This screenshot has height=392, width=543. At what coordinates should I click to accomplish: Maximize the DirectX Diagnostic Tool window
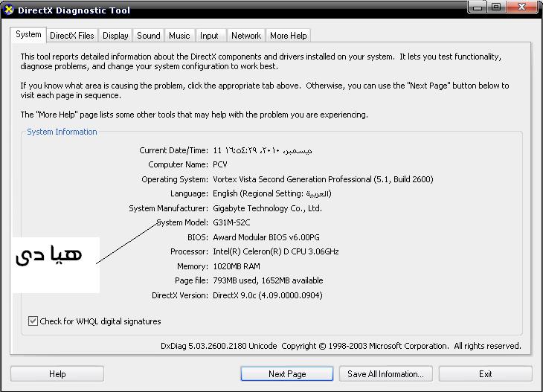(x=497, y=7)
